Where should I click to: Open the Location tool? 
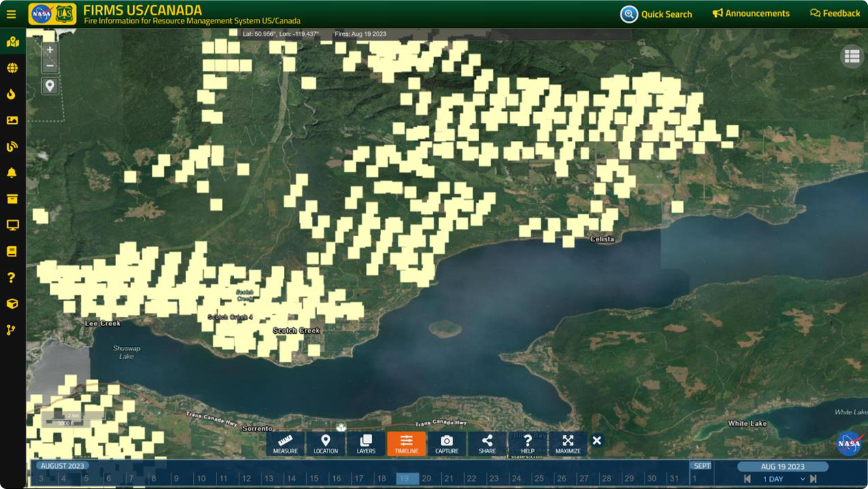click(326, 443)
